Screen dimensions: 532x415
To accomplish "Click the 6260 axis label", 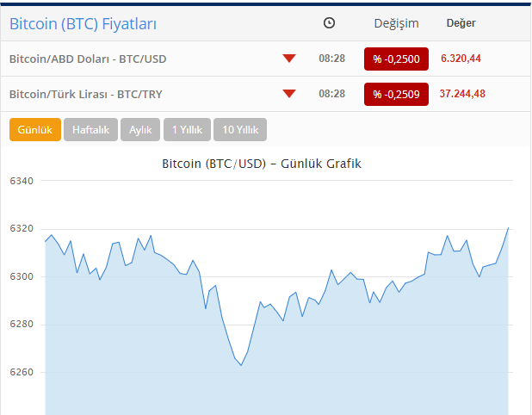I will [x=22, y=372].
